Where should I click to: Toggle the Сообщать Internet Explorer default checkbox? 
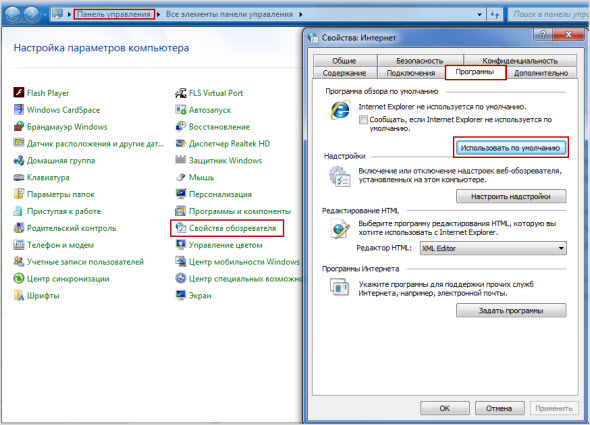tap(363, 120)
